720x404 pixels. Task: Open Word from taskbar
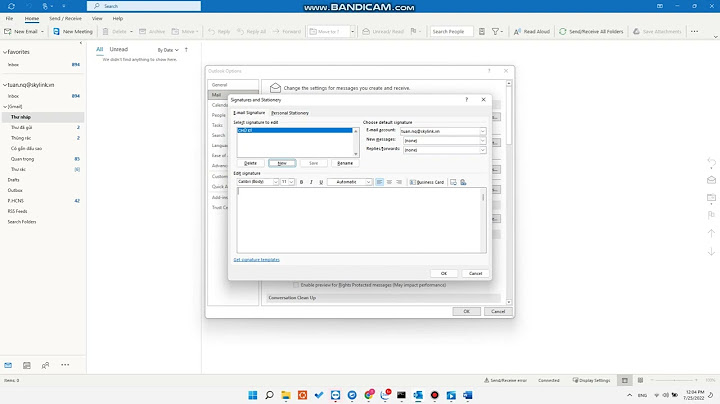(x=467, y=395)
